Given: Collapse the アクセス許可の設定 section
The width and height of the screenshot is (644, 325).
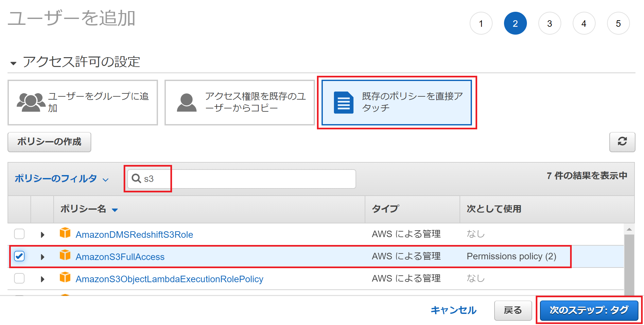Looking at the screenshot, I should click(13, 63).
